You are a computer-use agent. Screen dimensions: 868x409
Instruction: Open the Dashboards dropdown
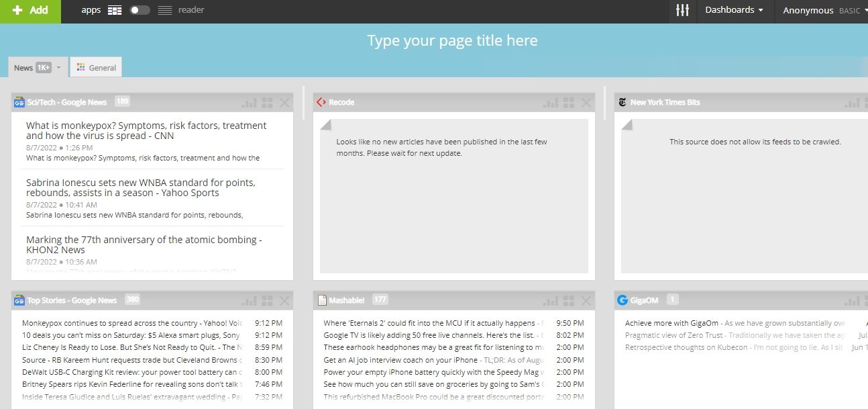[734, 10]
